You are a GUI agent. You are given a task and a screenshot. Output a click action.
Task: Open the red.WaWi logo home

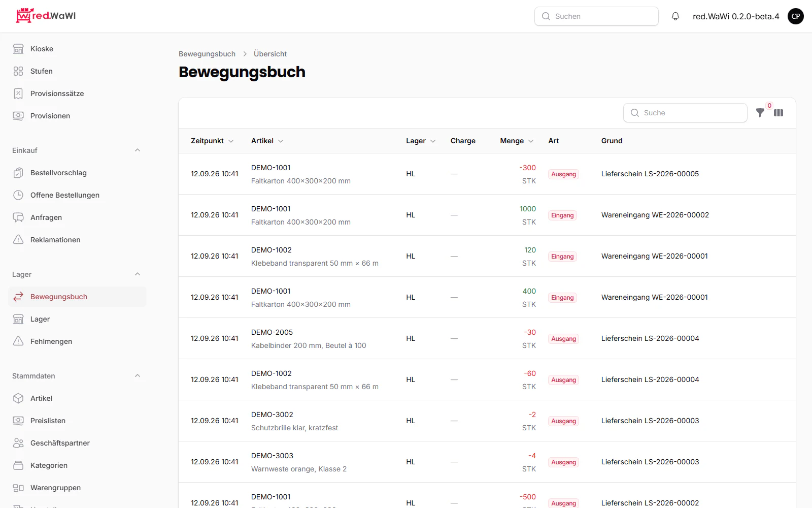coord(46,16)
